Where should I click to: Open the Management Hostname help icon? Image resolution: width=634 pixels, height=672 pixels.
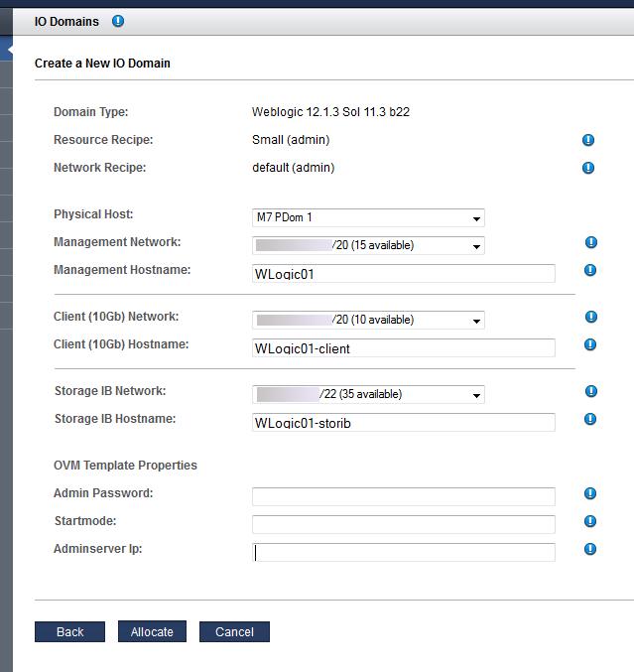click(x=590, y=270)
